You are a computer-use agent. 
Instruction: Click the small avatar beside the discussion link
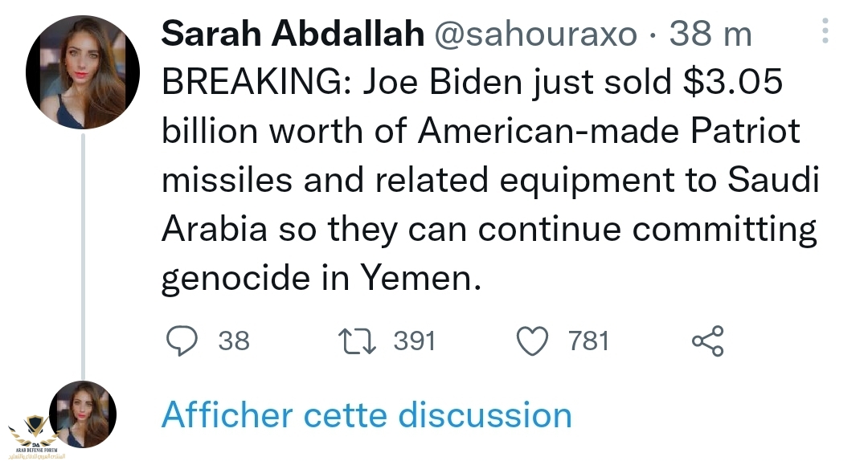click(x=83, y=414)
